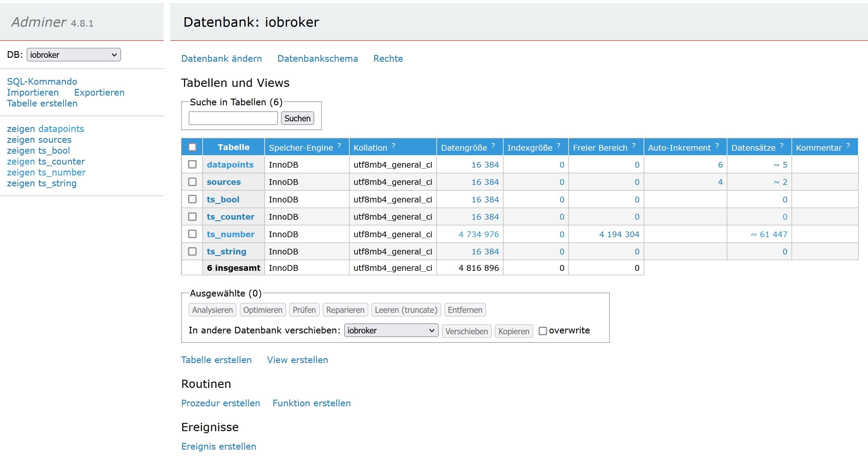Click the Suchen button
Image resolution: width=868 pixels, height=462 pixels.
(x=297, y=118)
